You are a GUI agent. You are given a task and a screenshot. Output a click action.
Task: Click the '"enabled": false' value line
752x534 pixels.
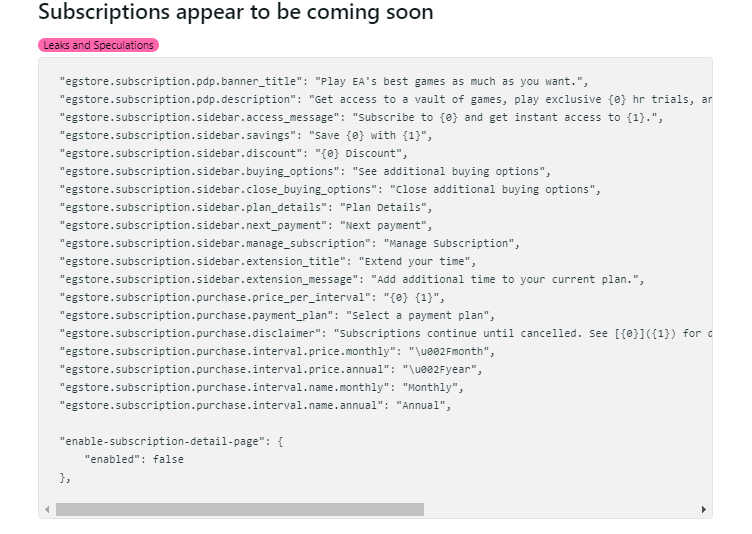click(134, 459)
